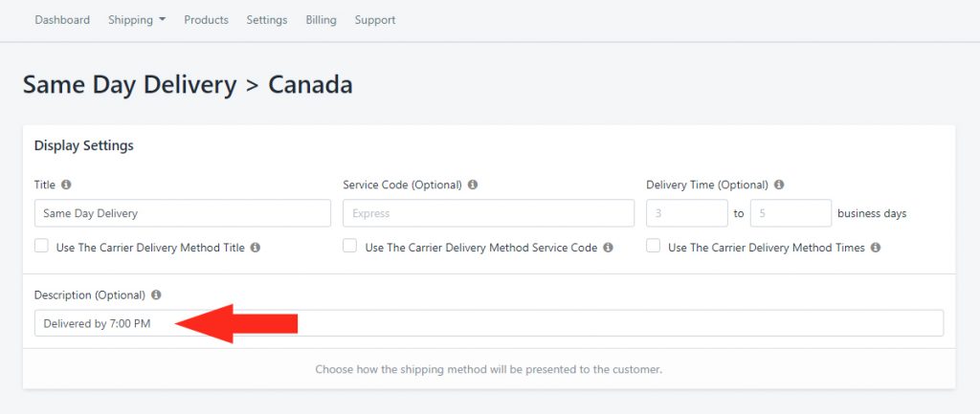Image resolution: width=980 pixels, height=414 pixels.
Task: Click info icon beside Service Code (Optional)
Action: tap(473, 185)
